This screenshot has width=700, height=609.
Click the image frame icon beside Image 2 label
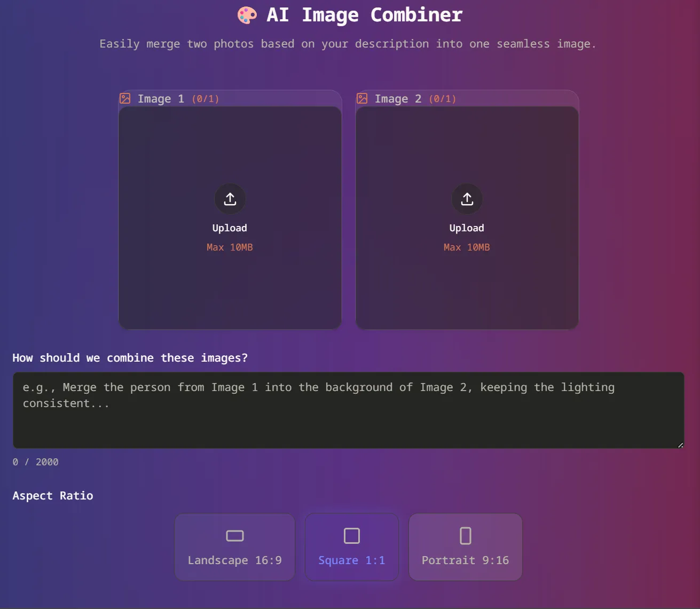(362, 98)
